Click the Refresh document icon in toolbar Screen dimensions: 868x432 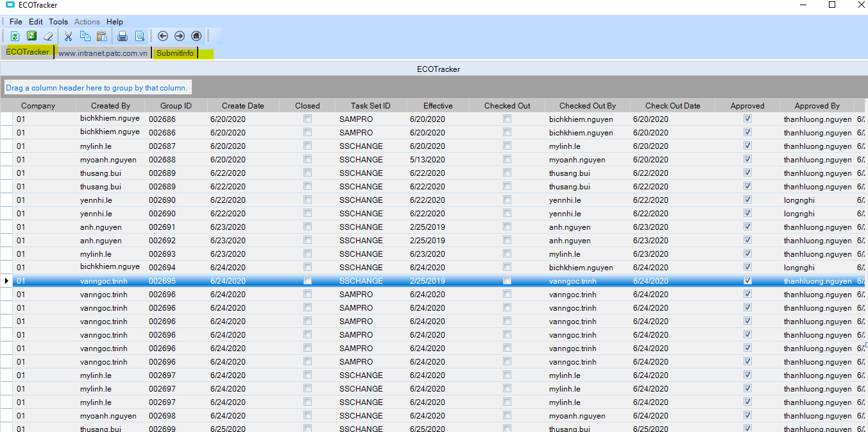click(15, 36)
